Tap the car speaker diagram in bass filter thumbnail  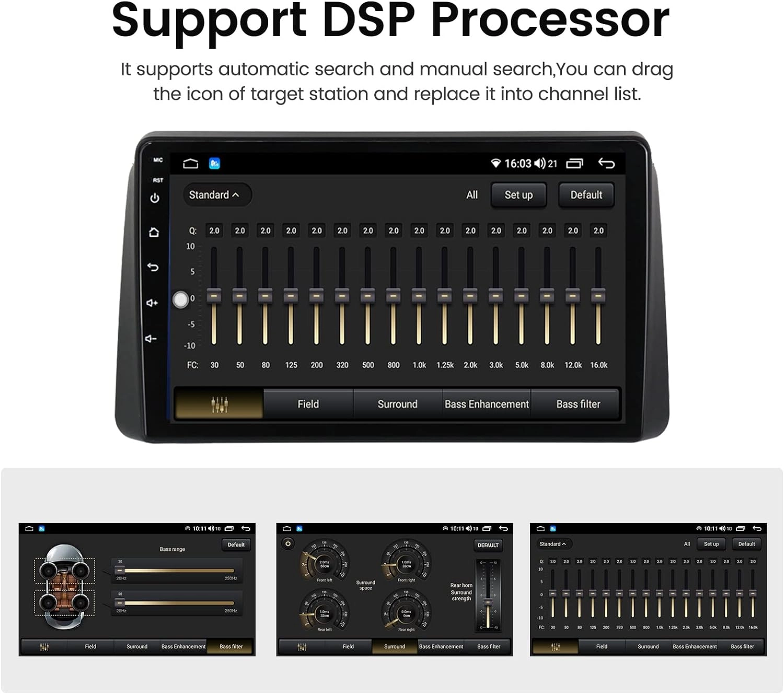coord(65,587)
